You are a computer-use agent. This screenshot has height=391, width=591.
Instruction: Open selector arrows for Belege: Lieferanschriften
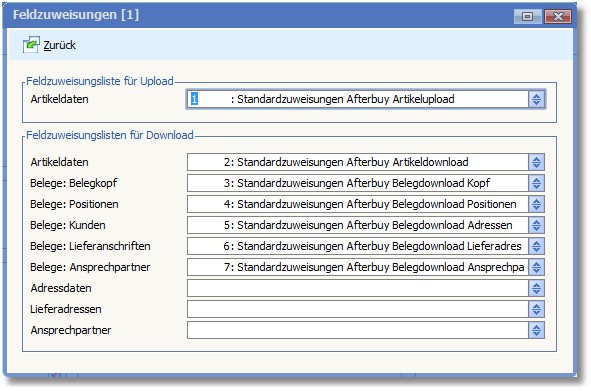coord(536,246)
